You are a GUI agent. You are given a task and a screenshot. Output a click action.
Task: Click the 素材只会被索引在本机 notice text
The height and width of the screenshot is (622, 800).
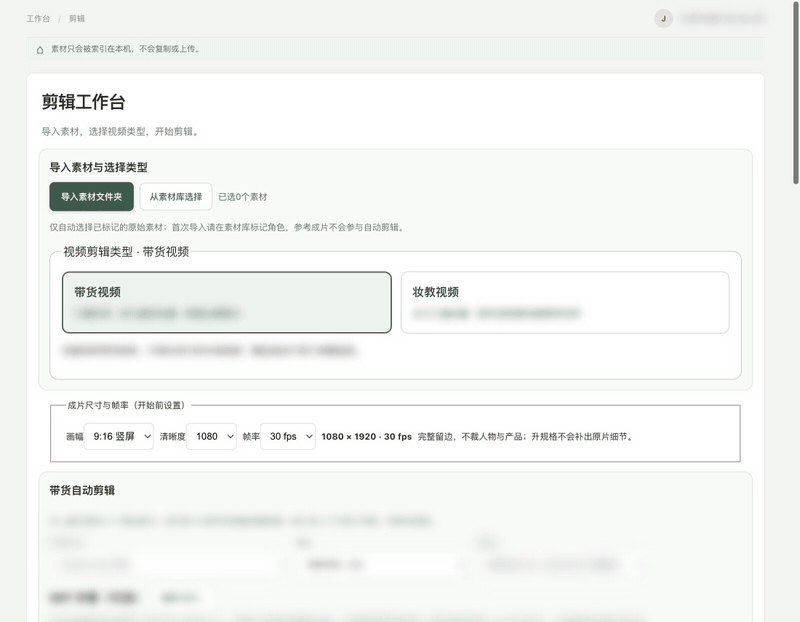point(126,49)
